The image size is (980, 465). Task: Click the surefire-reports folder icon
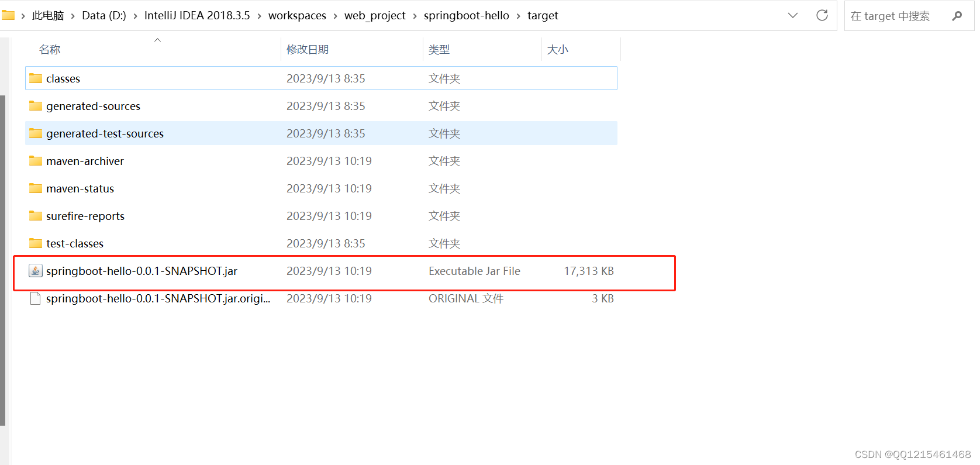tap(36, 216)
